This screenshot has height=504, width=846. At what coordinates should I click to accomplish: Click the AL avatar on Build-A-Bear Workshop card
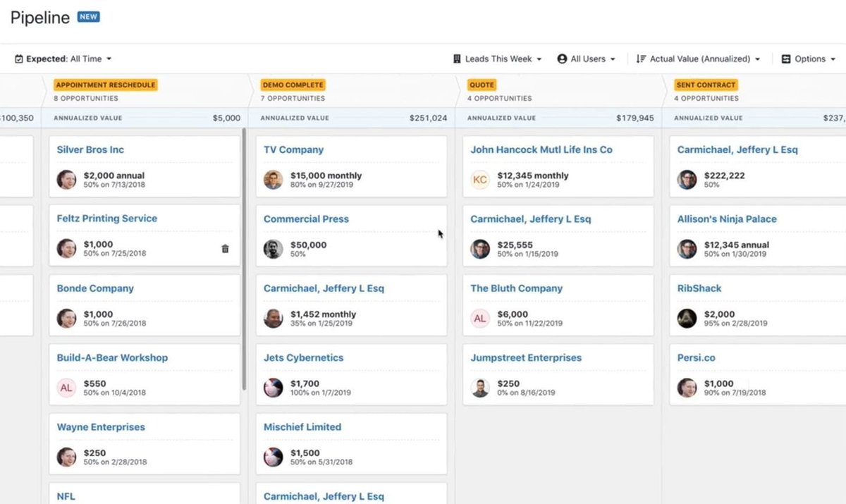tap(66, 388)
